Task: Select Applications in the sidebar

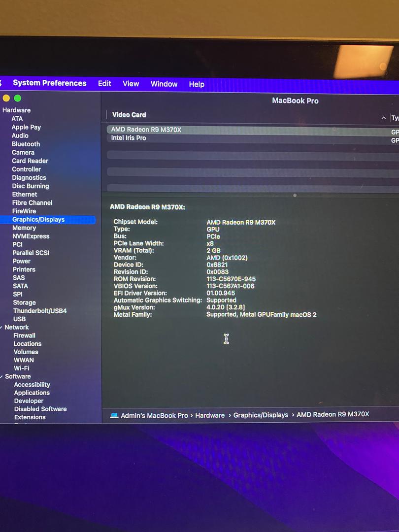Action: click(x=32, y=393)
